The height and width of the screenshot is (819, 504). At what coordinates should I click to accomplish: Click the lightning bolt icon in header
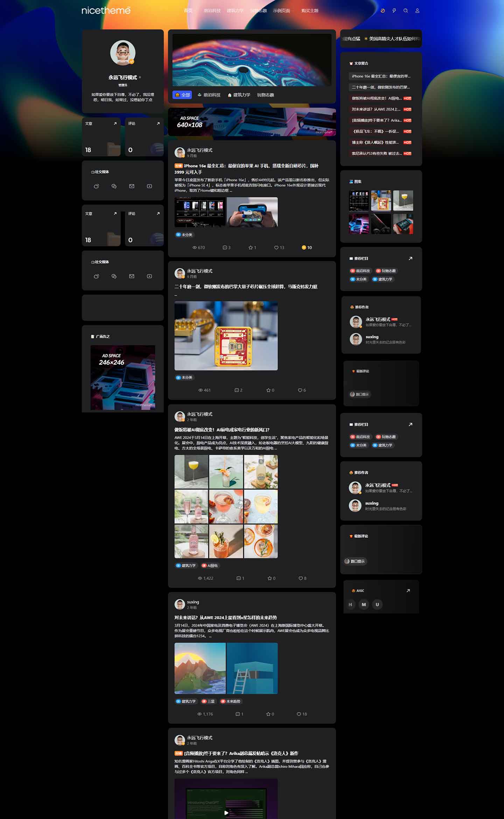pos(394,11)
